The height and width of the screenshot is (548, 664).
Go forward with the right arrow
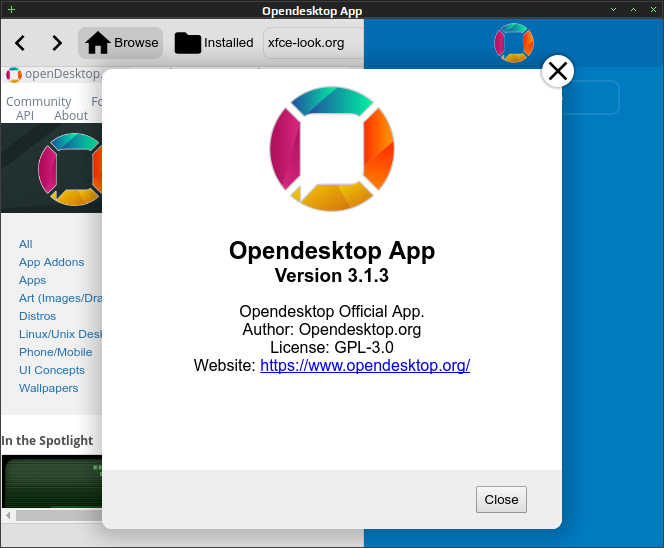click(57, 43)
